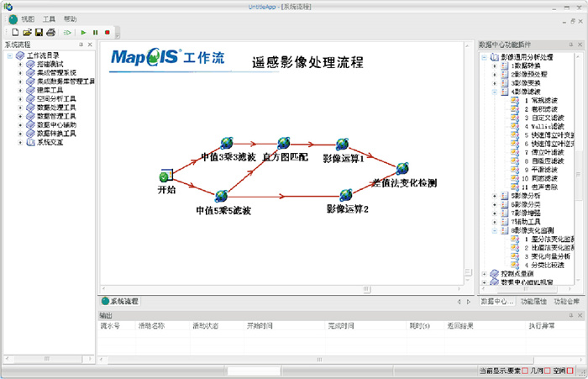Screen dimensions: 588x379
Task: Select the 中值5乘5滤波 workflow node
Action: (x=221, y=196)
